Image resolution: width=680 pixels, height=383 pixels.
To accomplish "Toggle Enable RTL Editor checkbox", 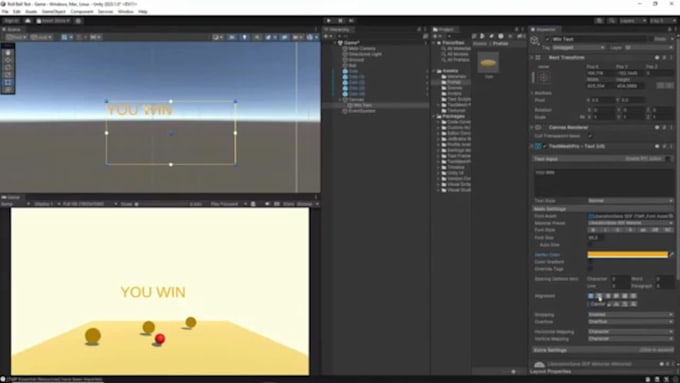I will pyautogui.click(x=668, y=159).
